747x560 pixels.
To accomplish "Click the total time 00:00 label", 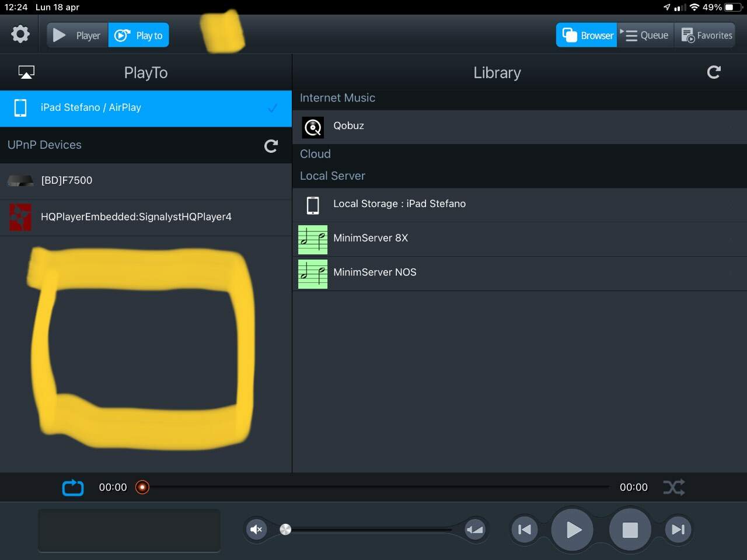I will click(633, 488).
